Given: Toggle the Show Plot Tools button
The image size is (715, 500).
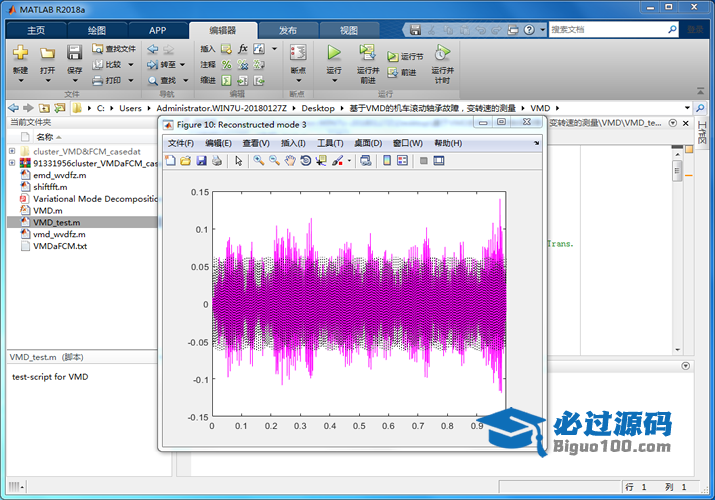Looking at the screenshot, I should [438, 161].
